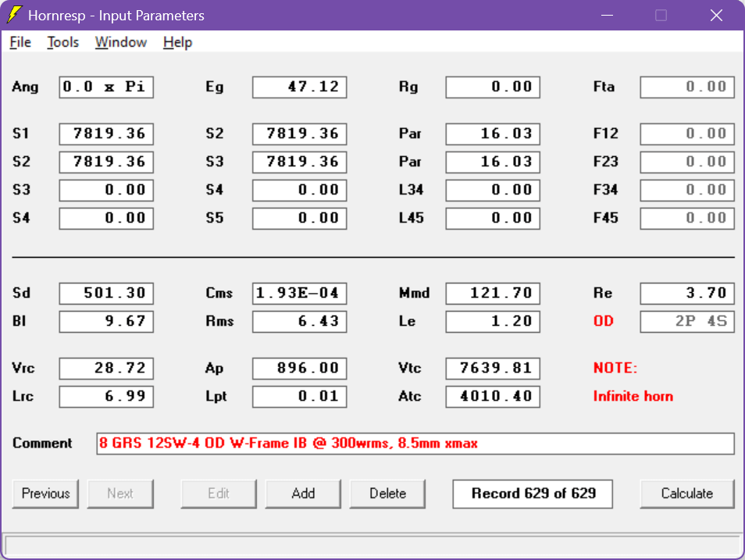Open the Help menu
745x560 pixels.
(x=177, y=42)
